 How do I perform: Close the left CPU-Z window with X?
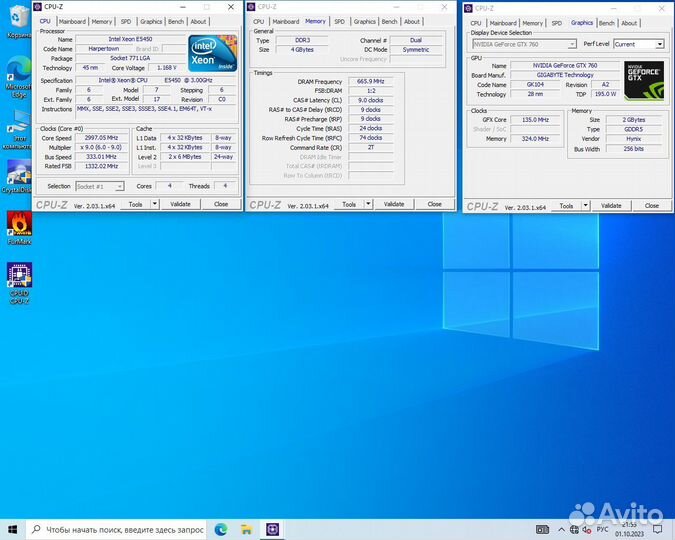coord(231,7)
